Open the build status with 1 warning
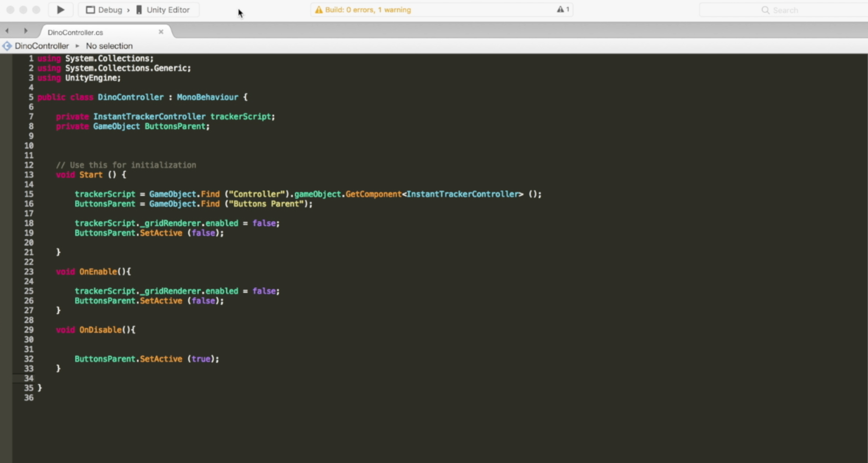This screenshot has height=463, width=868. tap(441, 10)
